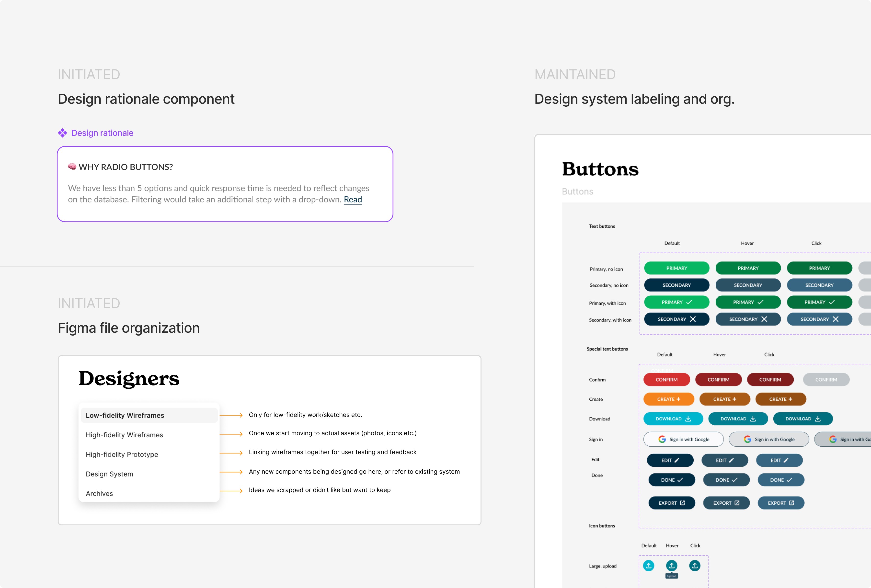Click the Click state upload icon button
This screenshot has width=871, height=588.
[x=695, y=565]
